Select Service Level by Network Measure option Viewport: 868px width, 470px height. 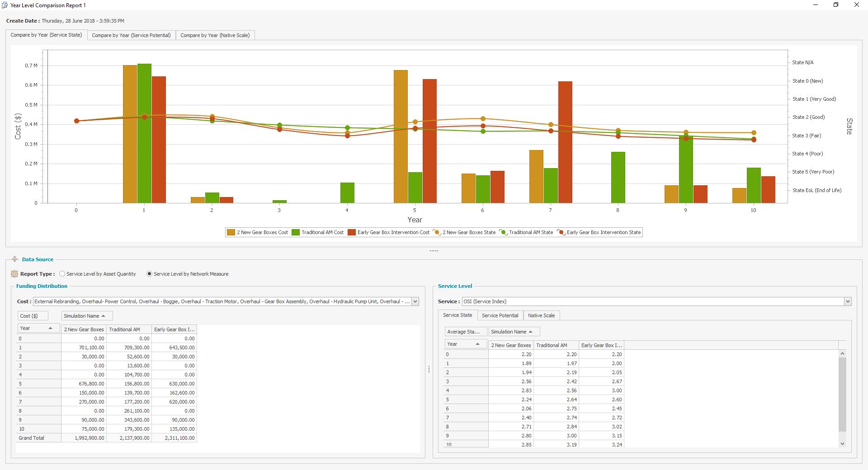(x=149, y=274)
